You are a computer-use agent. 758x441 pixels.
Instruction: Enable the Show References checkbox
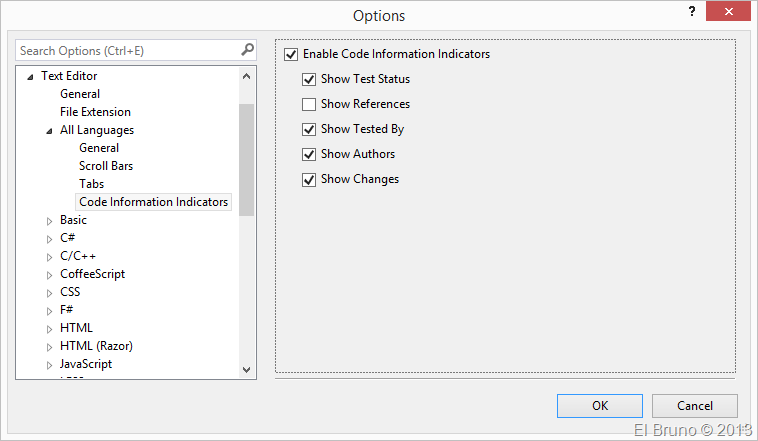309,104
